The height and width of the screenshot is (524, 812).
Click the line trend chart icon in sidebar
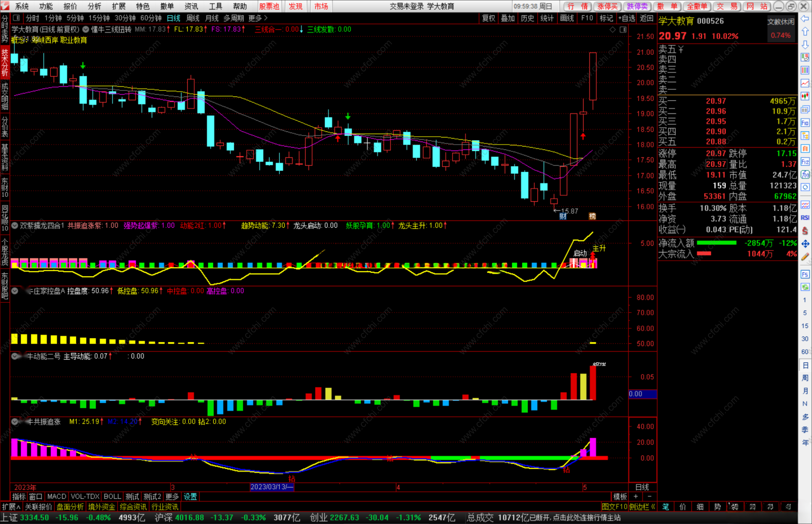point(805,83)
